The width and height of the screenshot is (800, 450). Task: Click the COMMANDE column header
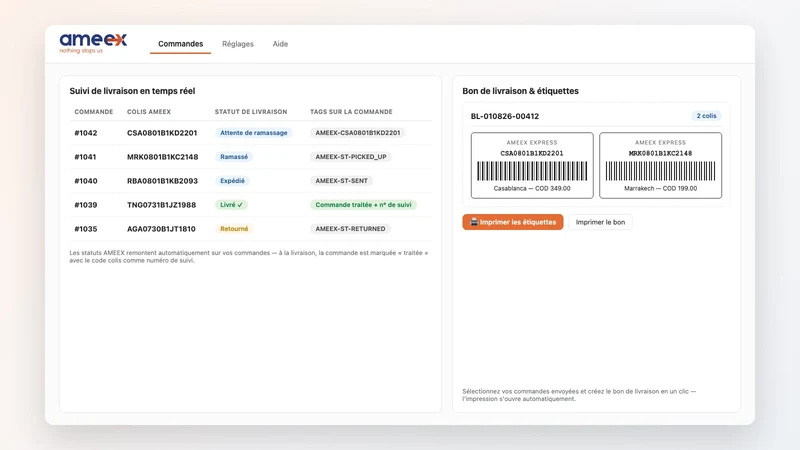[94, 112]
